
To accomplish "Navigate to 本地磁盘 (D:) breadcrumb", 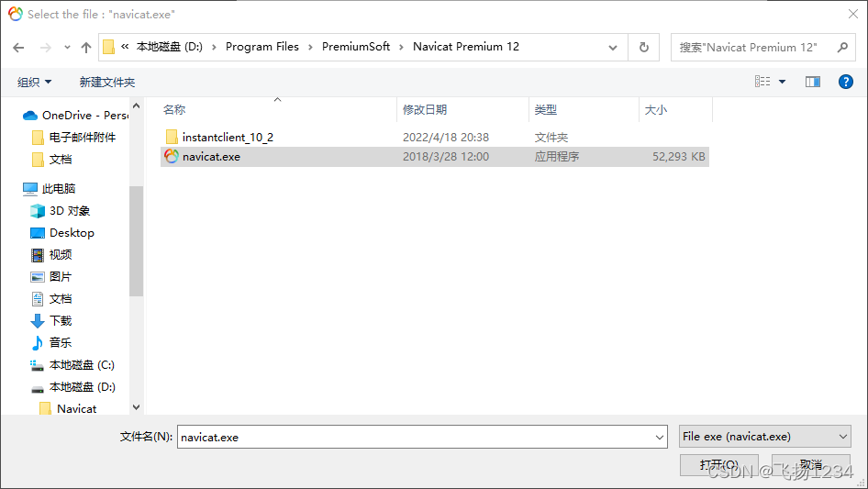I will [x=170, y=47].
